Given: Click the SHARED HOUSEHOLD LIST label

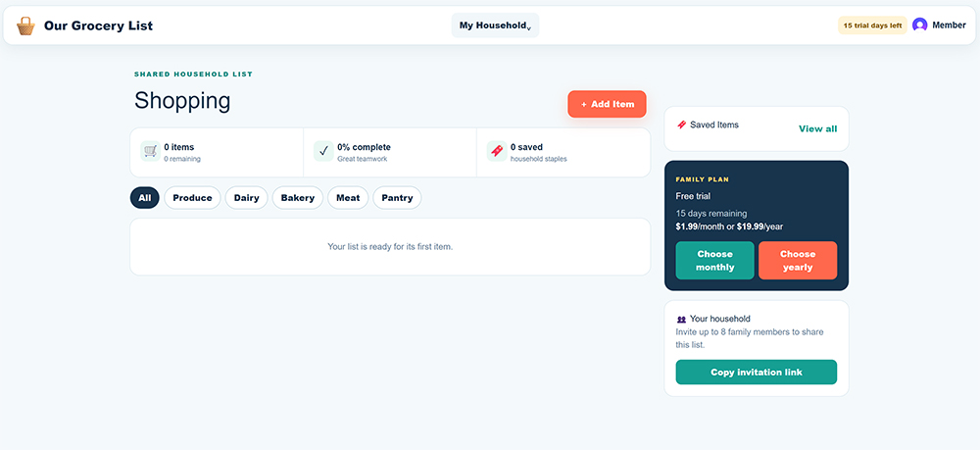Looking at the screenshot, I should pos(193,75).
